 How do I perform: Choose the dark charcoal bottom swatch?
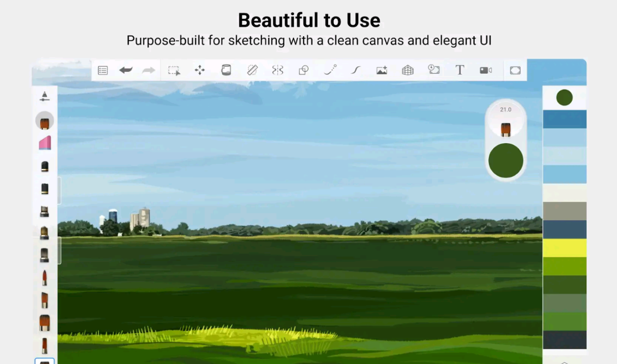[565, 340]
